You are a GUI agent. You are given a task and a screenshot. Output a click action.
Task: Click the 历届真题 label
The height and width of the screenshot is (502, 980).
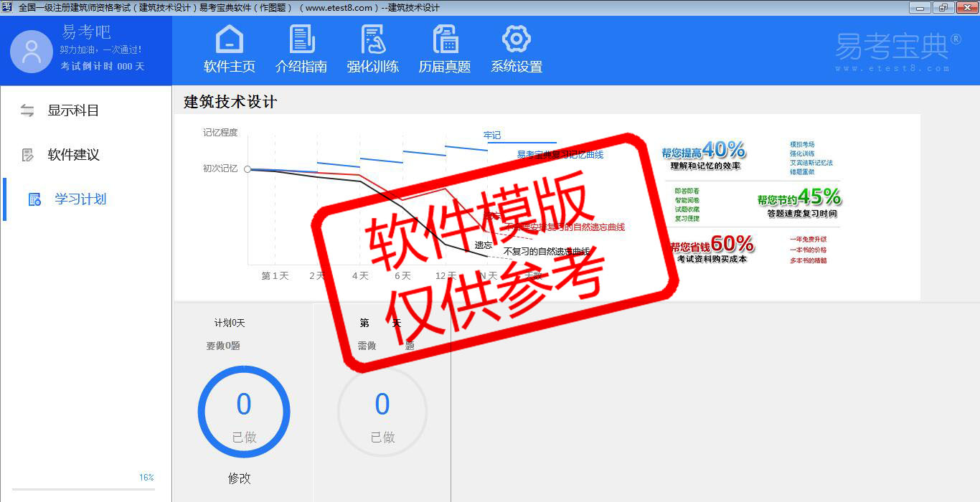[445, 67]
